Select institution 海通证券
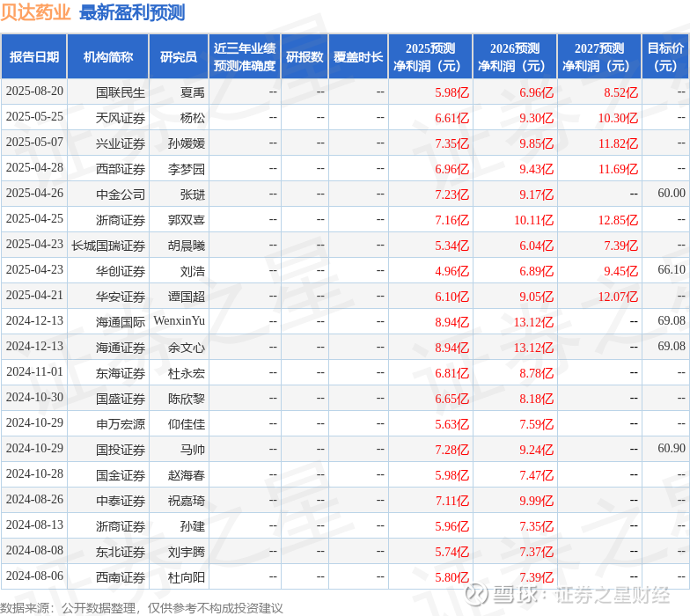The width and height of the screenshot is (690, 616). point(121,348)
